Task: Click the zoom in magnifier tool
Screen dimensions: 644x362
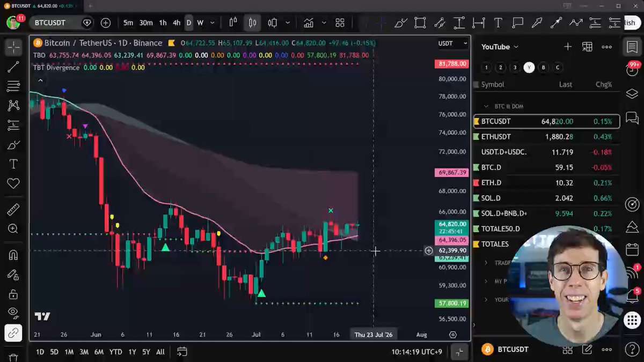Action: coord(13,229)
